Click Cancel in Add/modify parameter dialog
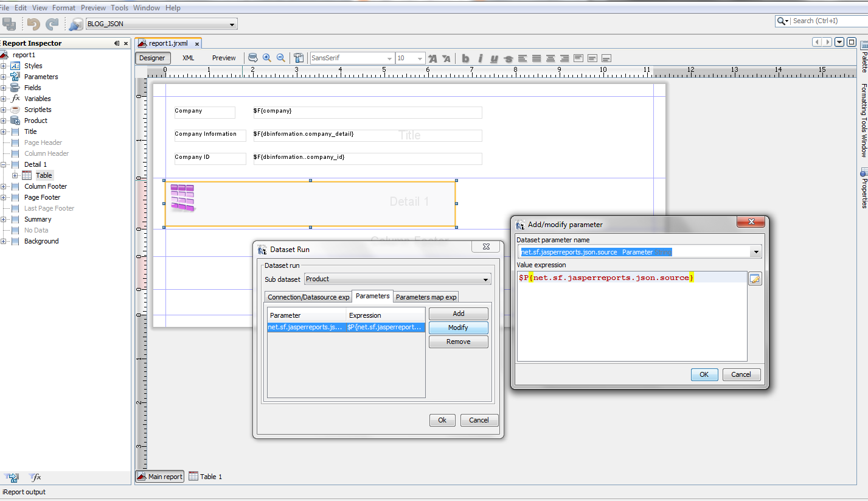868x501 pixels. (741, 374)
